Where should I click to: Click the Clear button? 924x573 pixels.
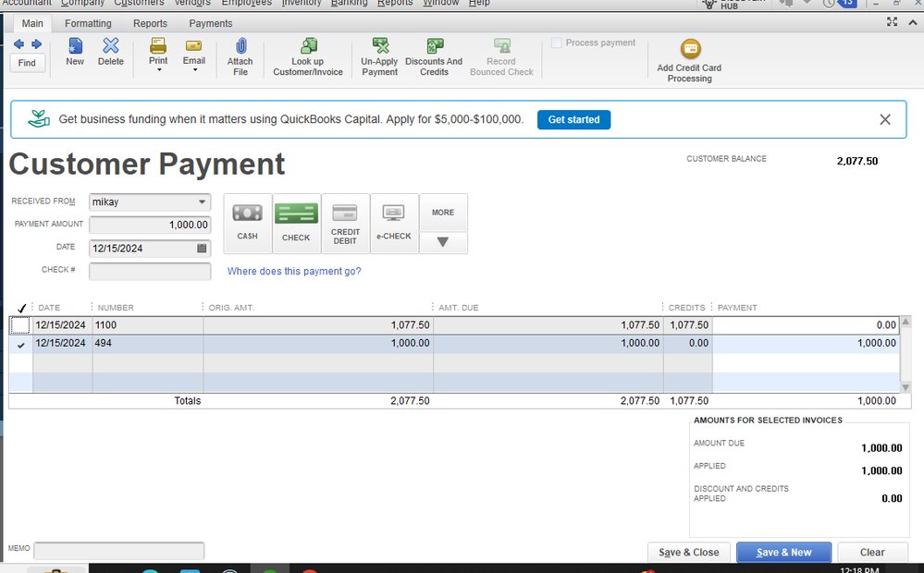(x=872, y=553)
